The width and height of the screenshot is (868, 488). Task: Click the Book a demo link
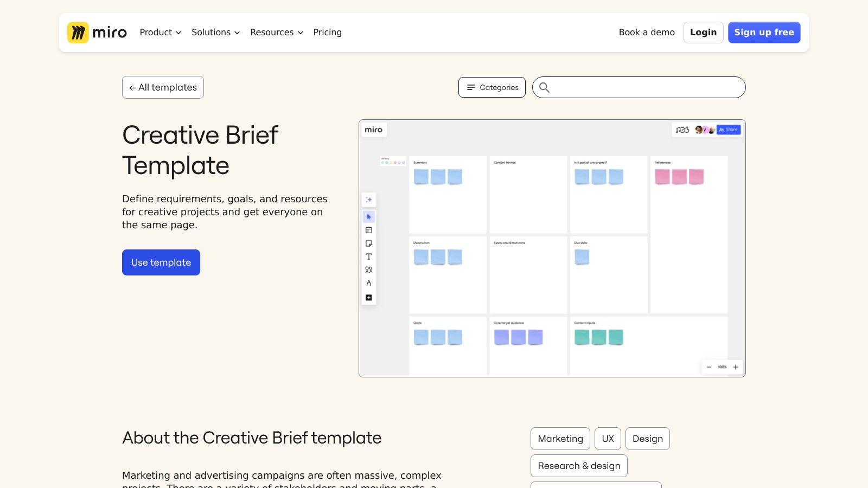(647, 33)
